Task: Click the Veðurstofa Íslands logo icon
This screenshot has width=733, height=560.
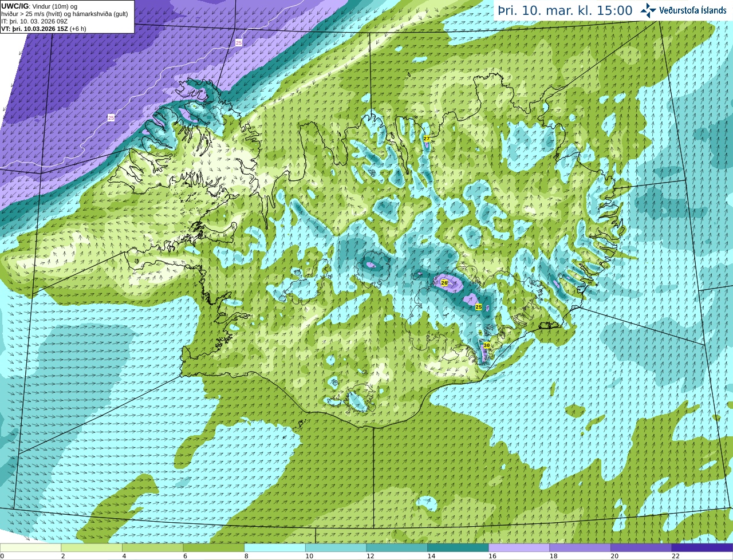Action: point(648,10)
